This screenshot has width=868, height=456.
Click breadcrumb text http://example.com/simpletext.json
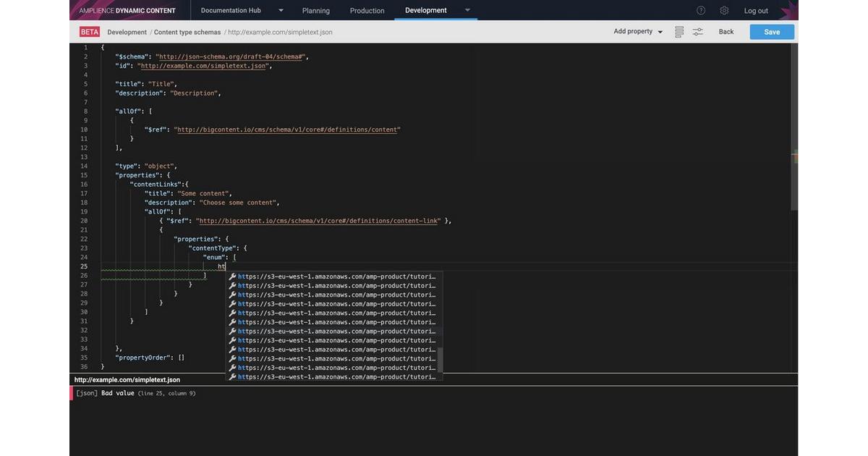280,32
